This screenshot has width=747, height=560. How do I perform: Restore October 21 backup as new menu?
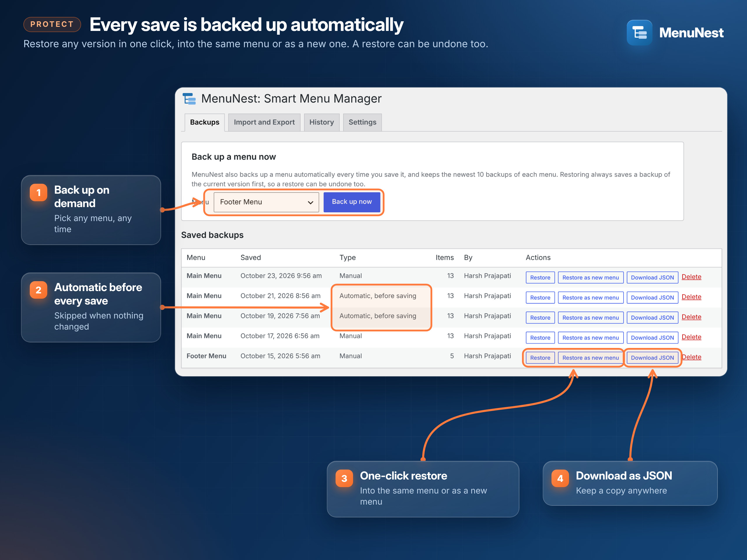[590, 297]
